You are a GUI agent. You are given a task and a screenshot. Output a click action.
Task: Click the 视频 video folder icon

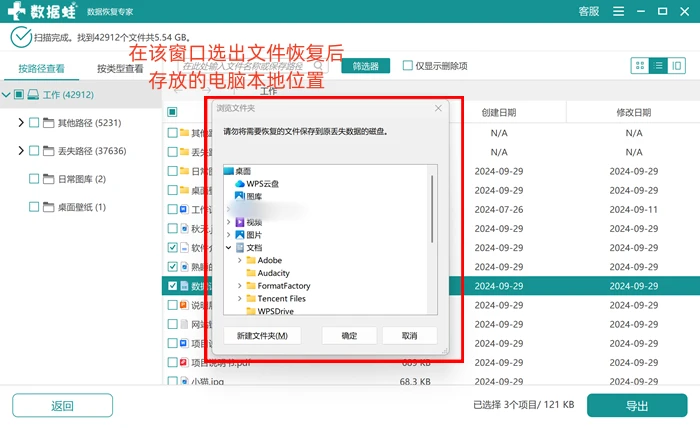pyautogui.click(x=240, y=222)
